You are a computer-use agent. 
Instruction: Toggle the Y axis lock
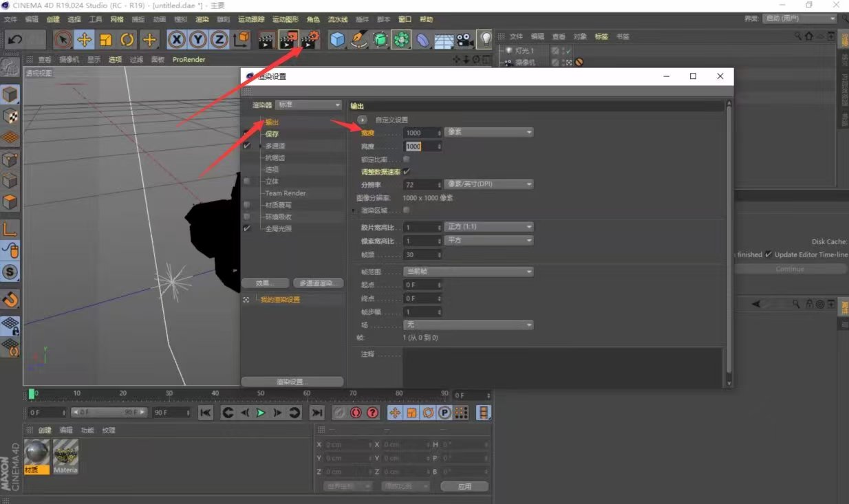[198, 40]
